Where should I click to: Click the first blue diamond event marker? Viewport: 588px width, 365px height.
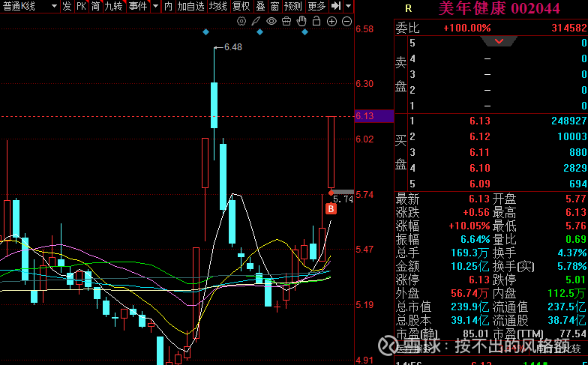tap(205, 32)
